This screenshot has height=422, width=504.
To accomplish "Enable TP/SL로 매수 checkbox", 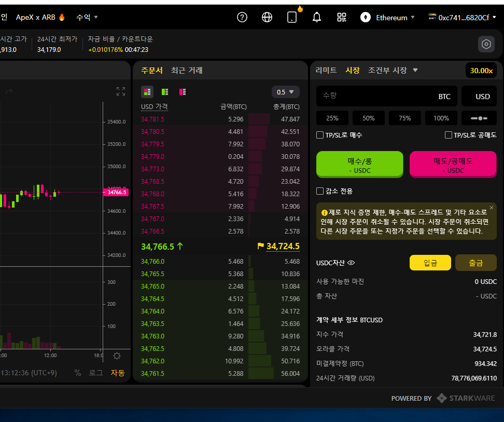I will 320,135.
